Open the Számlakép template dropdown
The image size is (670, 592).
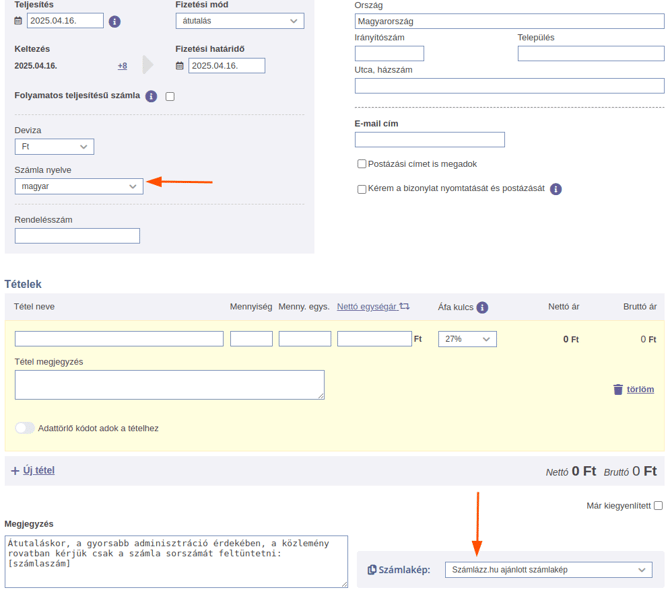[548, 570]
